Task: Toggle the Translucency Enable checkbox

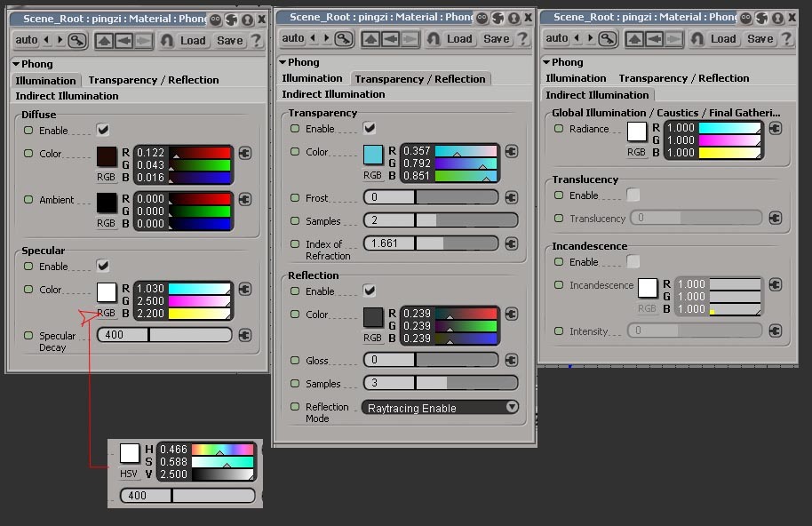Action: point(633,195)
